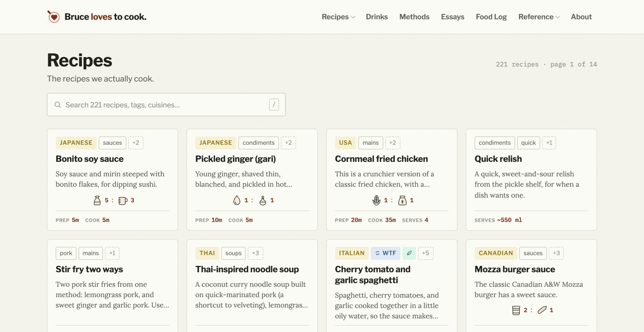Filter by JAPANESE tag on Pickled ginger
Viewport: 644px width, 332px height.
216,143
